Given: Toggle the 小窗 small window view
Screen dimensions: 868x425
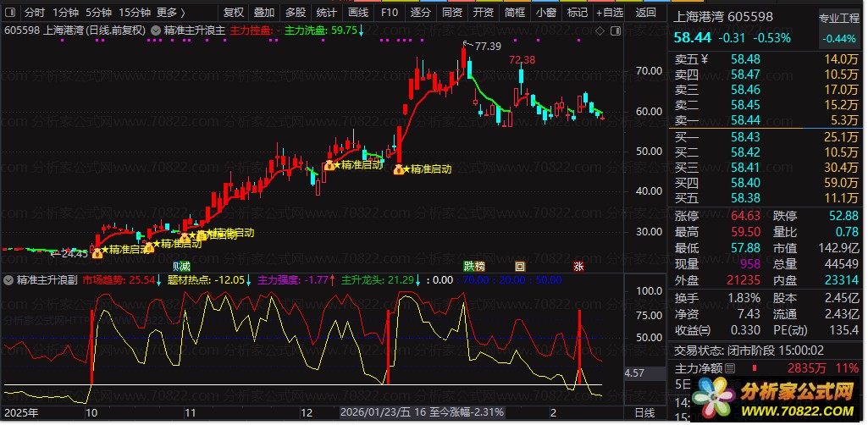Looking at the screenshot, I should [545, 12].
